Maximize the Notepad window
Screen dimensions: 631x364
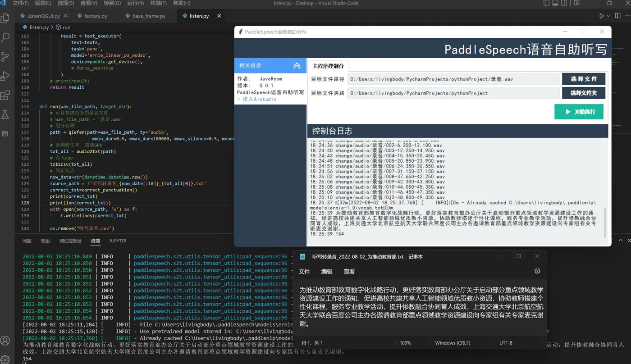click(x=518, y=256)
